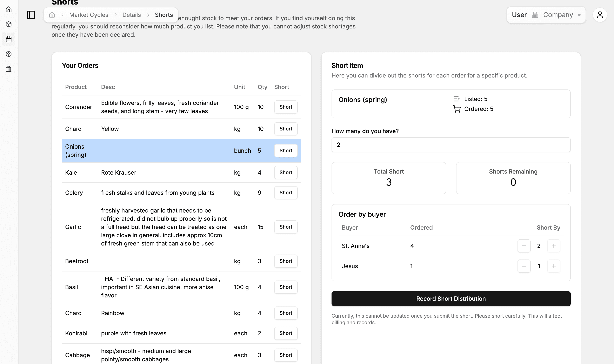Increase the St. Anne's short by amount
The image size is (614, 364).
(x=553, y=246)
